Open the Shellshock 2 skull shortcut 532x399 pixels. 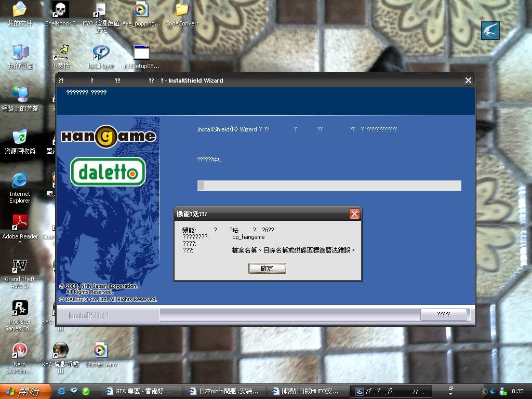tap(60, 14)
